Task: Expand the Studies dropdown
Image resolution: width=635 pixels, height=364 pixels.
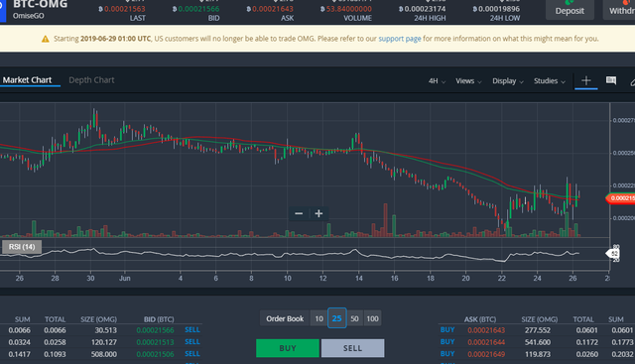Action: [x=549, y=81]
